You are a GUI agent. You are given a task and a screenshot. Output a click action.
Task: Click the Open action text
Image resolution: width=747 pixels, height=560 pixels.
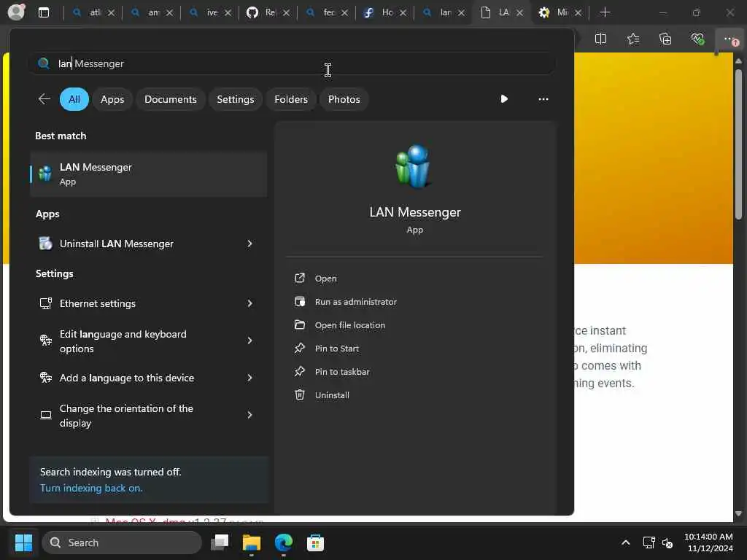pyautogui.click(x=326, y=279)
